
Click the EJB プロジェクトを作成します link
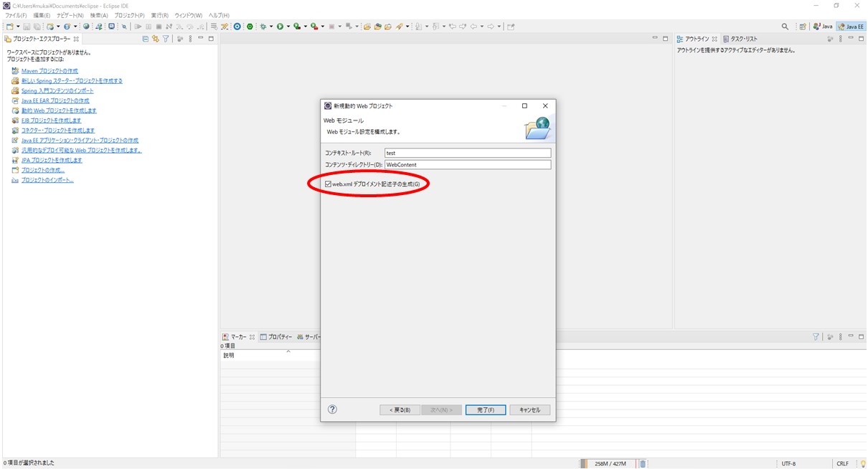click(x=51, y=121)
